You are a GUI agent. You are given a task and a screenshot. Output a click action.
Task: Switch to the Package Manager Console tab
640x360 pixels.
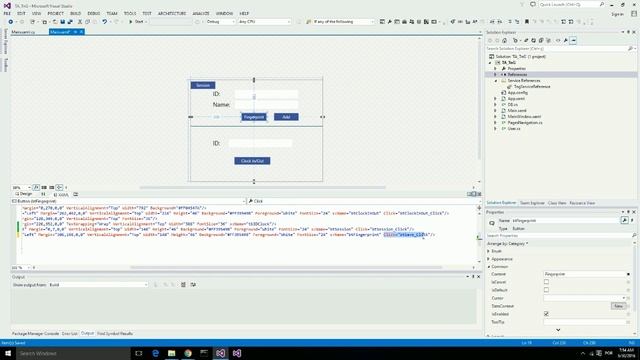click(36, 333)
